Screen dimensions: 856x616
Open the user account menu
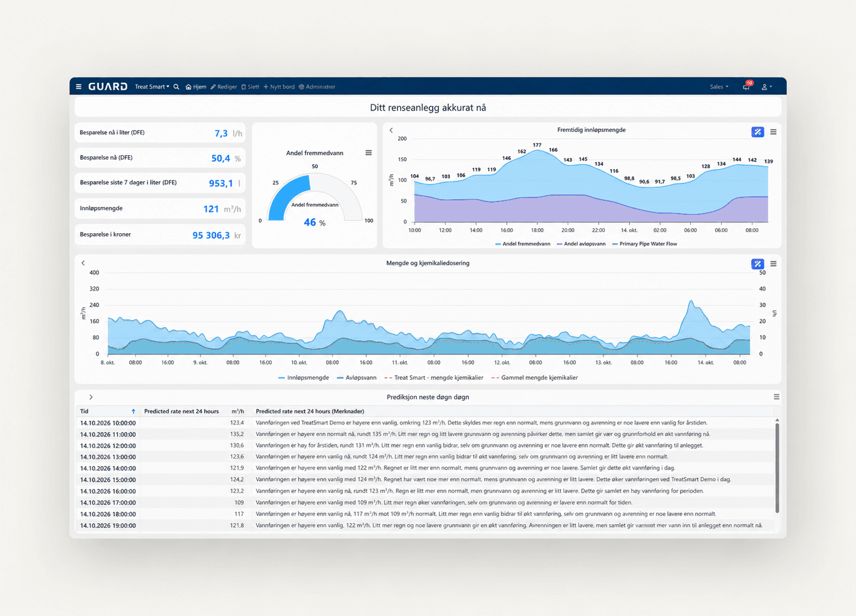766,87
